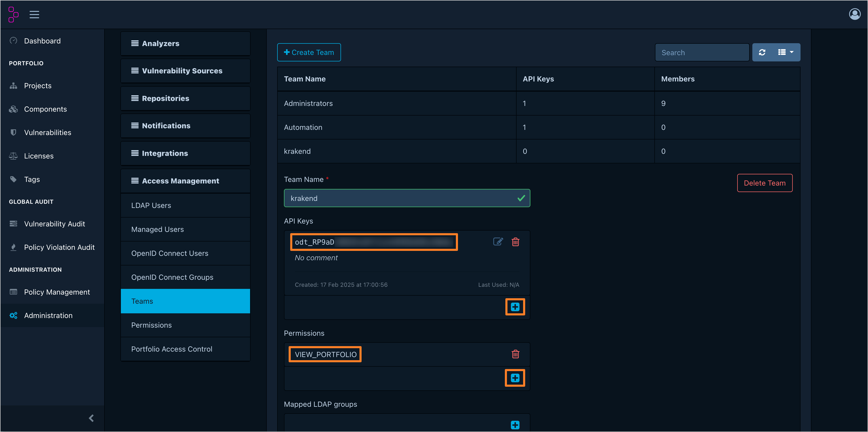Open Projects from the sidebar
This screenshot has width=868, height=432.
click(38, 85)
